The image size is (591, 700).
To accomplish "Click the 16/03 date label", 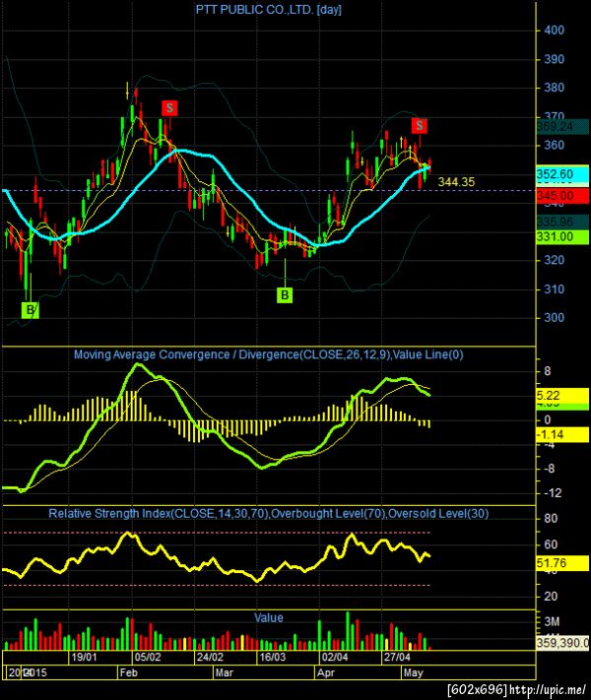I will [x=273, y=657].
